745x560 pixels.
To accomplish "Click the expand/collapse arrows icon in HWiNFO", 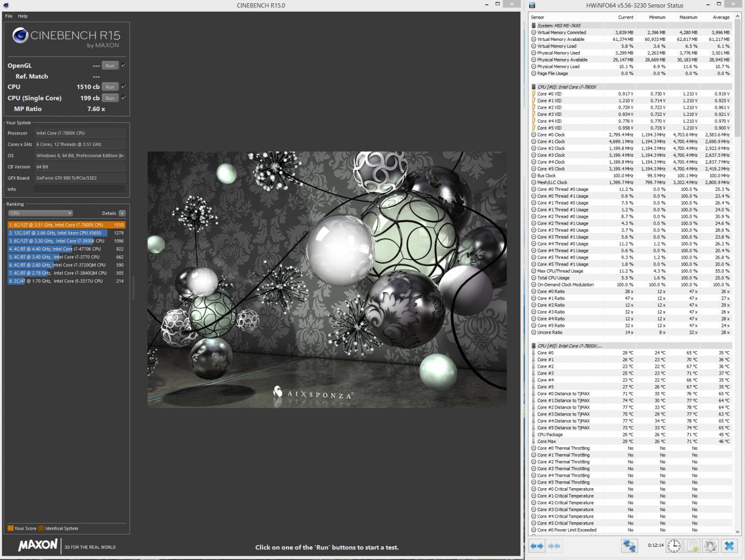I will point(537,546).
